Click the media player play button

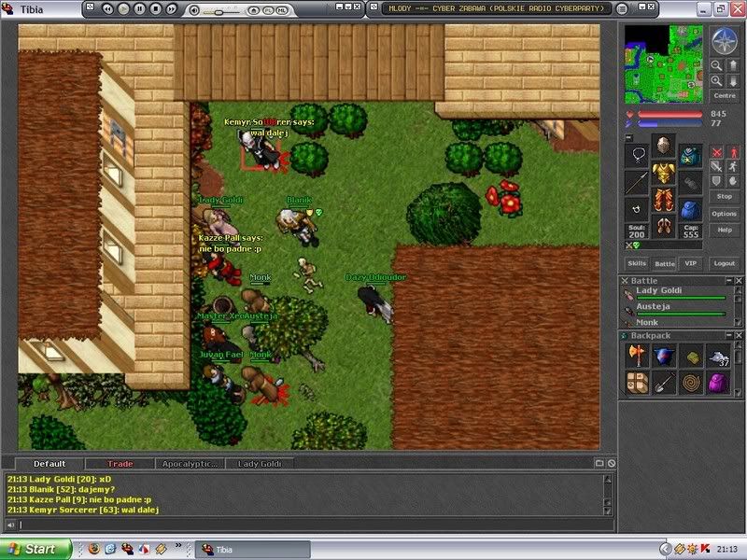point(123,9)
